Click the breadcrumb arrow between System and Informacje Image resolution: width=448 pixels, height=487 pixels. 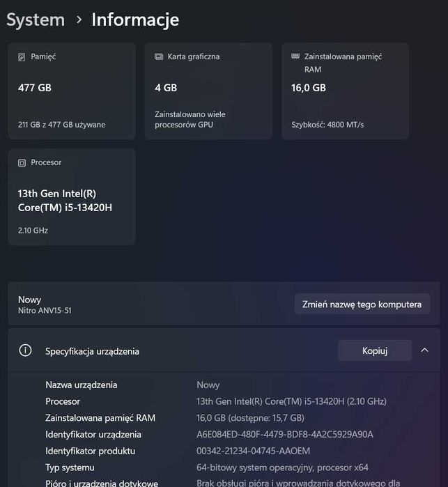pyautogui.click(x=79, y=20)
